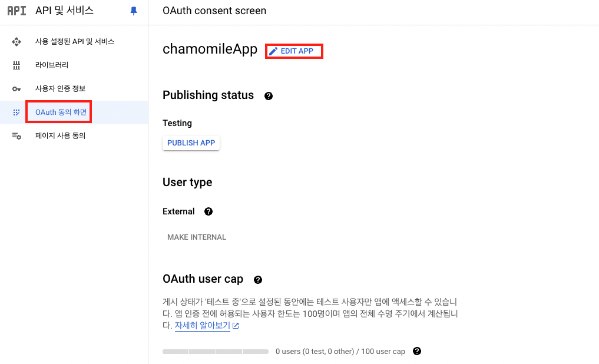599x364 pixels.
Task: Click the API logo icon in sidebar header
Action: pos(16,11)
